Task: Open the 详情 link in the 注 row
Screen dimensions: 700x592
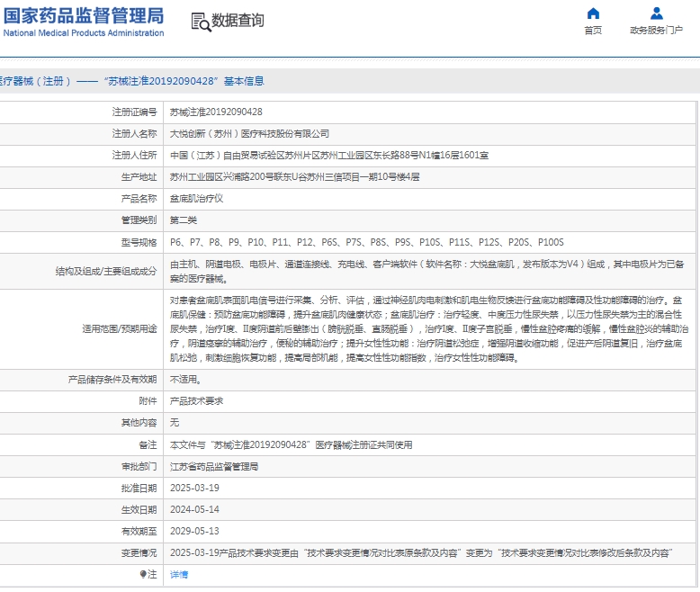Action: coord(179,575)
